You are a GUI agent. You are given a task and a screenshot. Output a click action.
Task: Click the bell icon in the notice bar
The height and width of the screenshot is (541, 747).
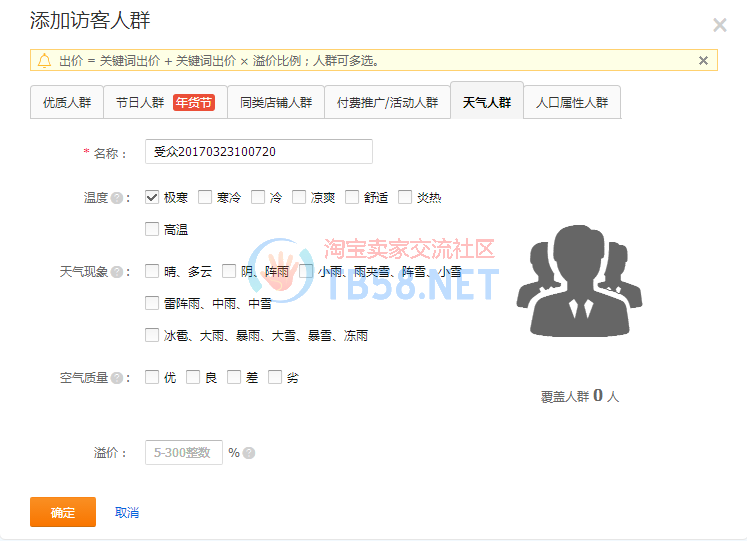[x=44, y=61]
